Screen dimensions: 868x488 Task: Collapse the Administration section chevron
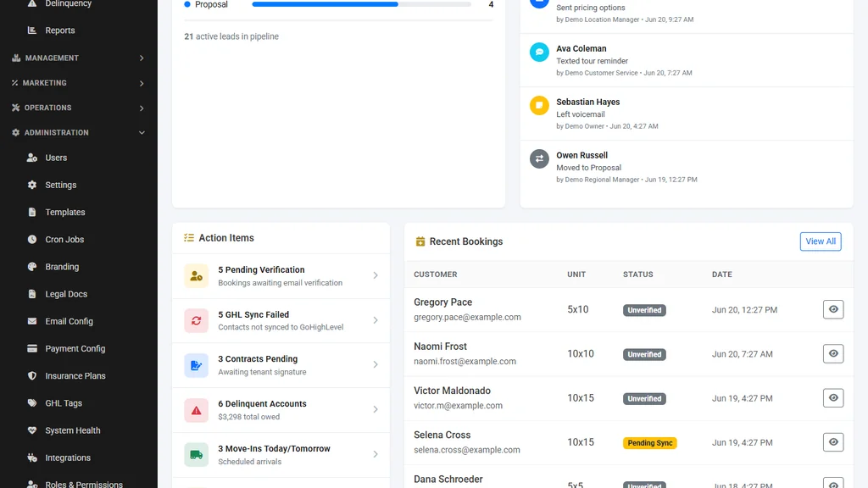pos(142,133)
